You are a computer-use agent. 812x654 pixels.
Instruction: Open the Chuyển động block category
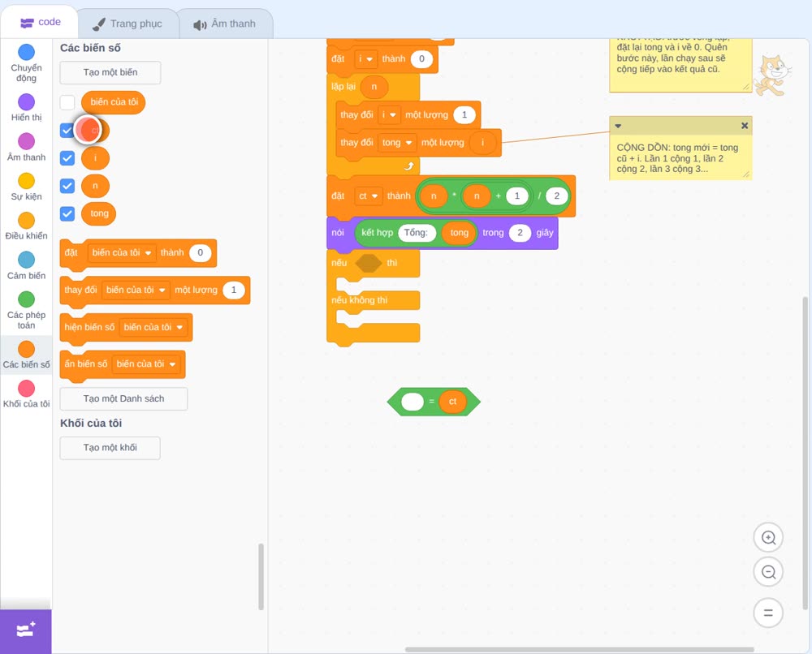26,63
